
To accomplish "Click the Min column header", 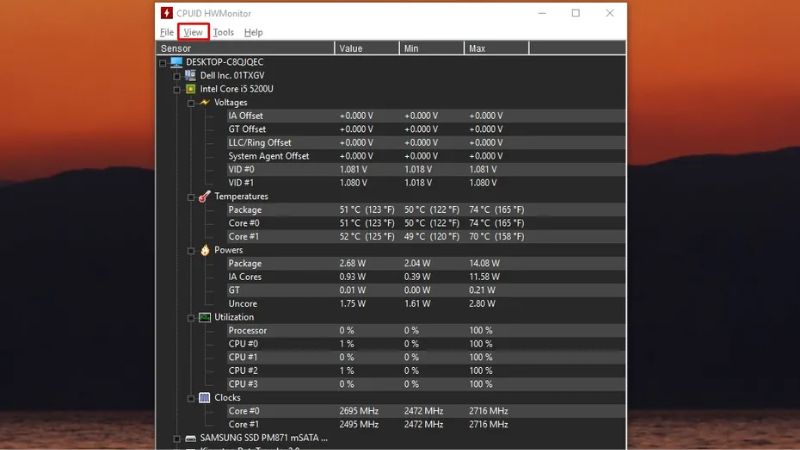I will (x=432, y=48).
